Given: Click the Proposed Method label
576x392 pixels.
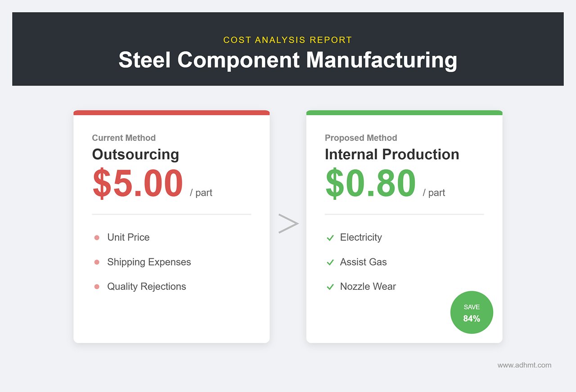Looking at the screenshot, I should click(x=361, y=138).
